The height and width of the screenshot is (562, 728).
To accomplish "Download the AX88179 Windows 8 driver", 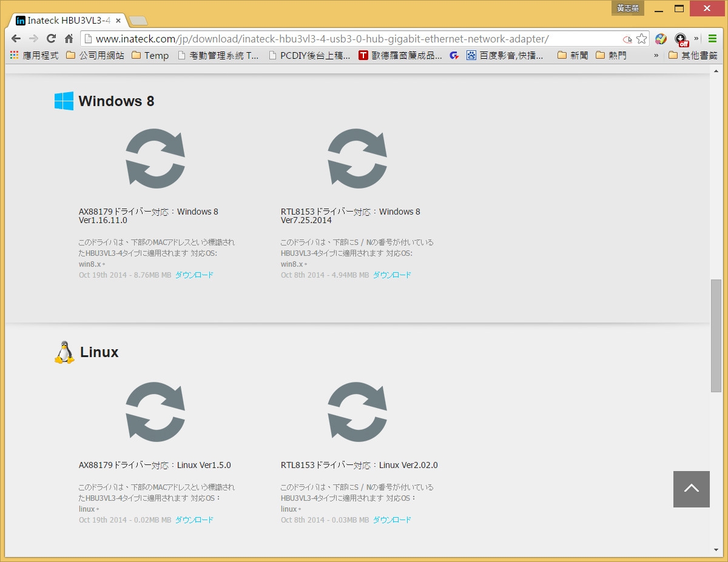I will click(194, 275).
